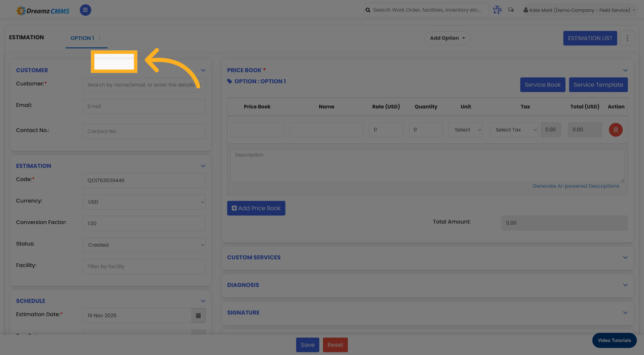Expand the Custom Services section
Viewport: 644px width, 355px height.
pos(625,257)
